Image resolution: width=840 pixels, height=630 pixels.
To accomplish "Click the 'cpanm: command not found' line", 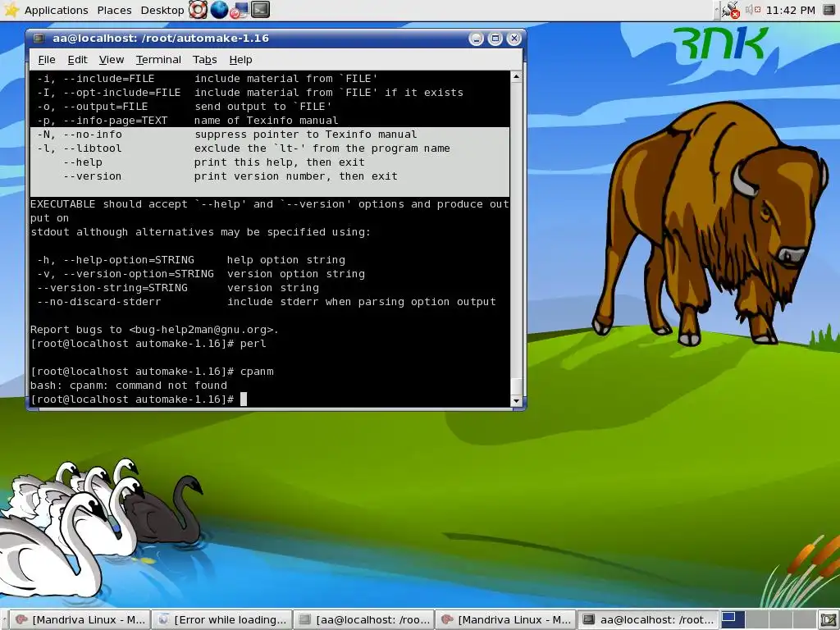I will pos(129,386).
